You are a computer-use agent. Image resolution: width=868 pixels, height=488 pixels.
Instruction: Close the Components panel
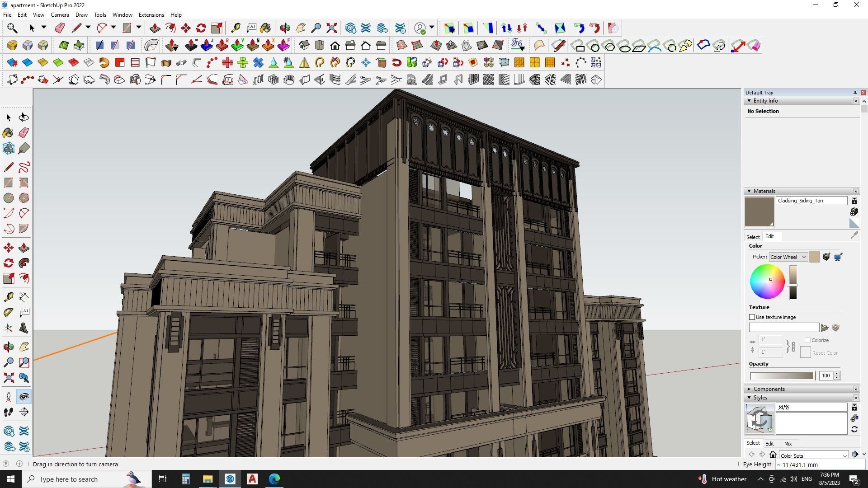coord(856,389)
